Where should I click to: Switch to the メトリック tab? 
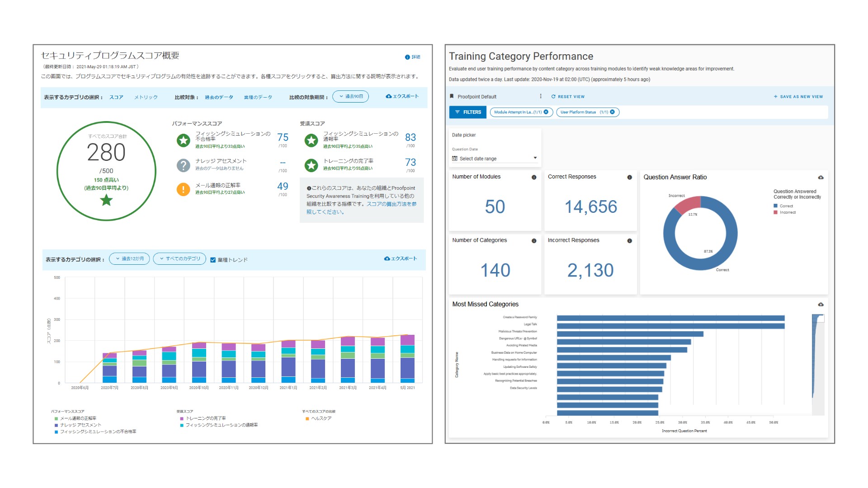pyautogui.click(x=146, y=97)
